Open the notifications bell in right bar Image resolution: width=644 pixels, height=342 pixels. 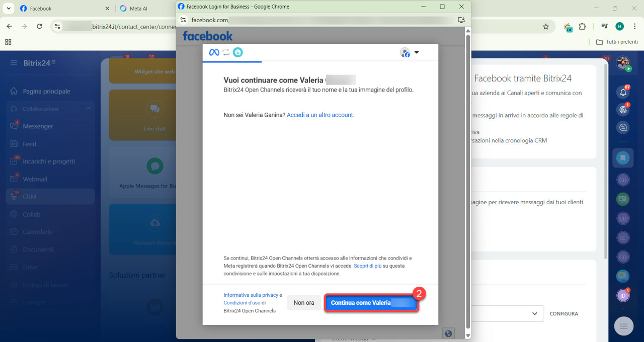[623, 92]
